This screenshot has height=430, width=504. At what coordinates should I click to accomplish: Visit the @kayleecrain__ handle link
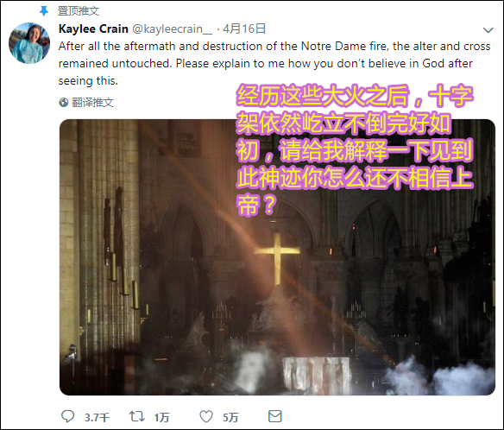(173, 29)
